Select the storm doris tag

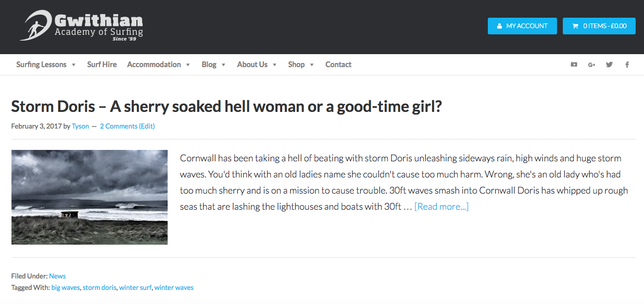[99, 287]
